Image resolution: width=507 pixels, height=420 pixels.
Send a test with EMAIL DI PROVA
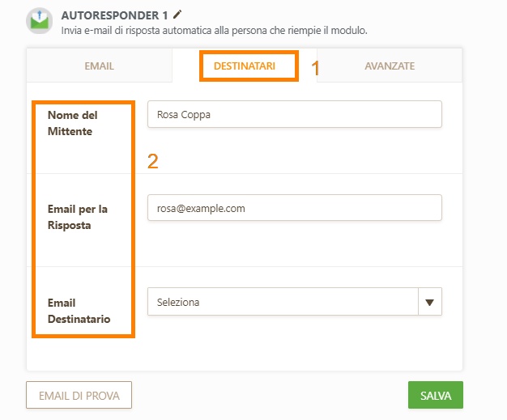click(79, 395)
